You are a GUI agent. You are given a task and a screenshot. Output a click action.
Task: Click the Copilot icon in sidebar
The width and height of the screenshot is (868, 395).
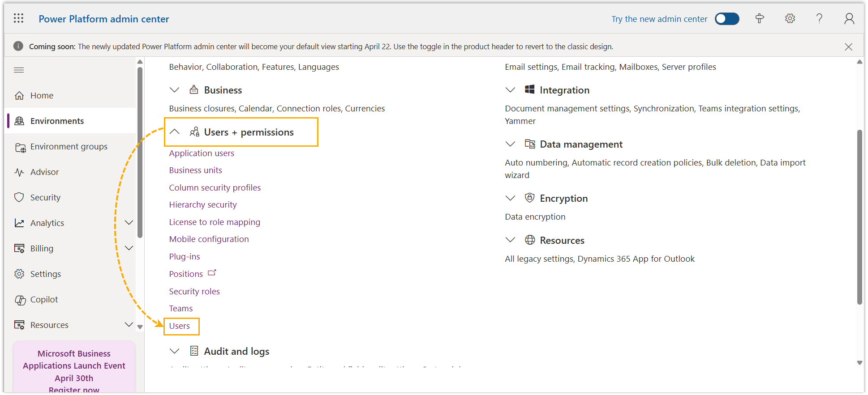tap(20, 300)
